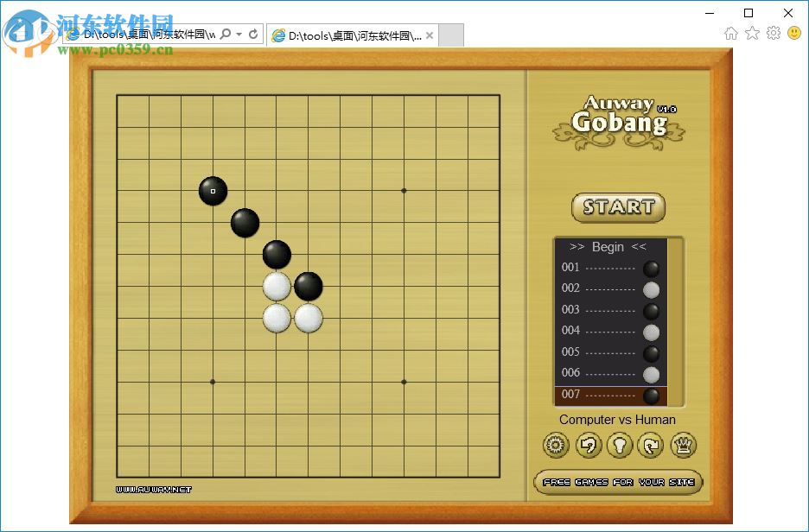Open browser Tools via the gear icon

click(x=772, y=33)
